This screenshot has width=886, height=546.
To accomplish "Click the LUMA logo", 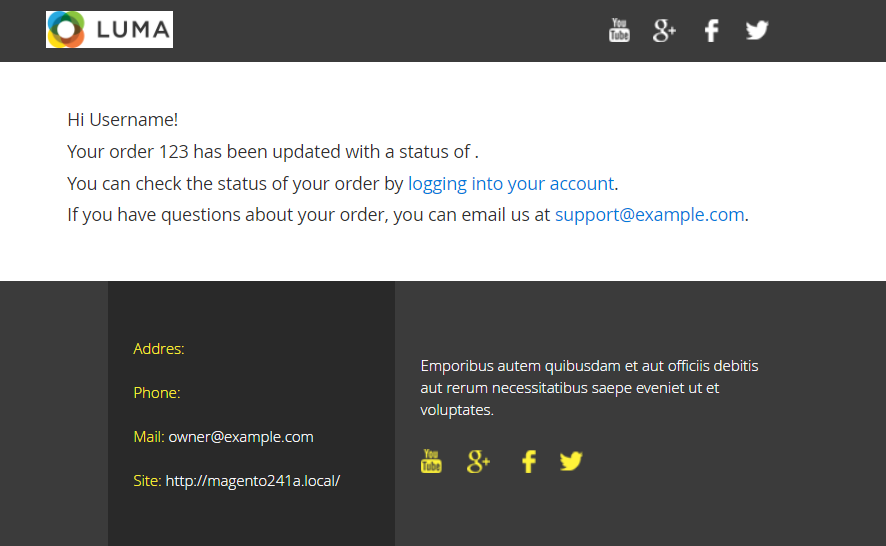I will [x=109, y=30].
